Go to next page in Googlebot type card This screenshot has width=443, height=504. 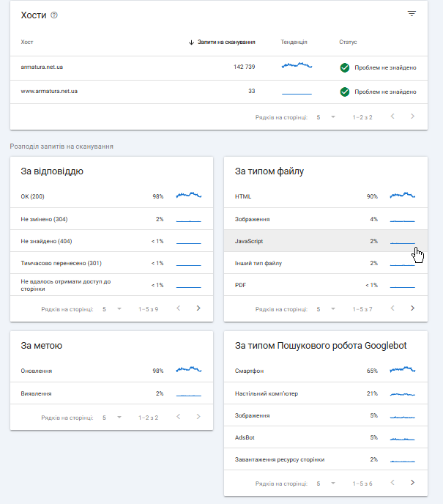(412, 483)
